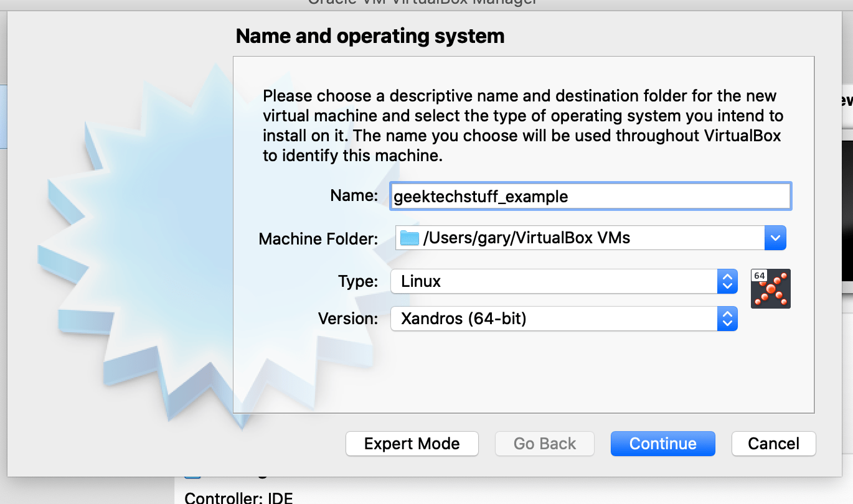Click the Version: label

(x=349, y=319)
